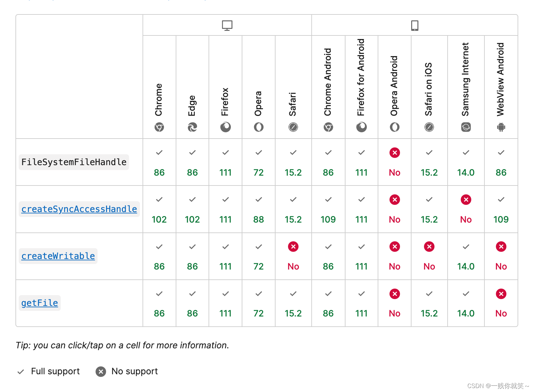Click the FileSystemFileHandle row label
This screenshot has height=392, width=534.
click(74, 162)
